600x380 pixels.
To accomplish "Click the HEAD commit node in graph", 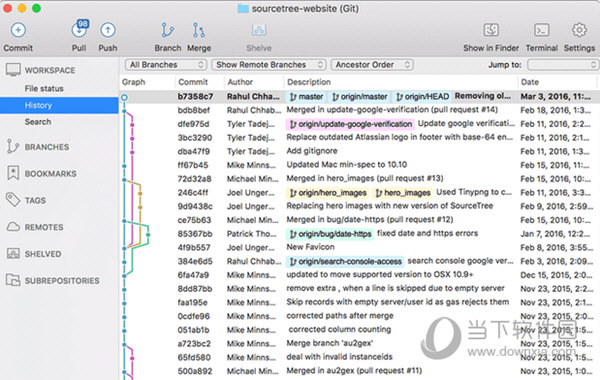I will pos(124,97).
